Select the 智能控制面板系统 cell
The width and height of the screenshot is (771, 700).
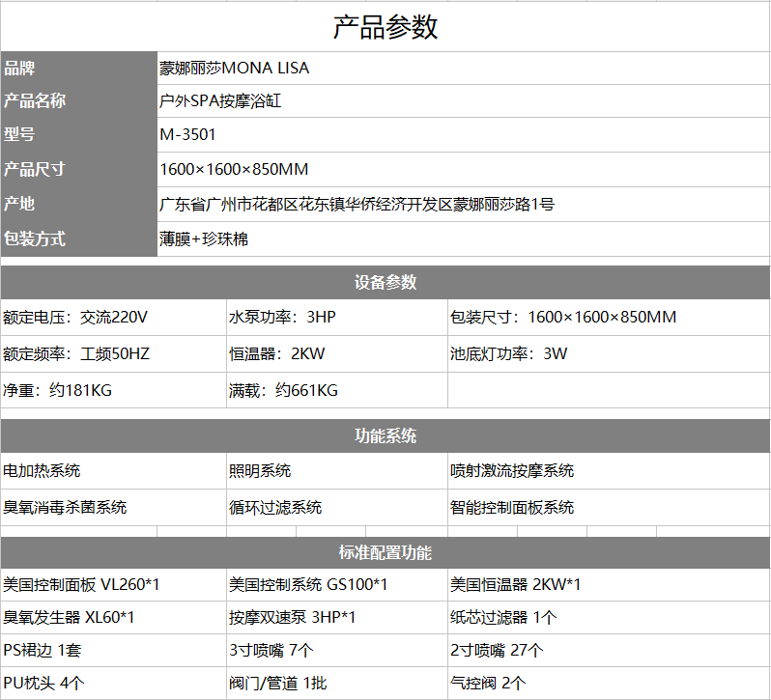point(512,507)
